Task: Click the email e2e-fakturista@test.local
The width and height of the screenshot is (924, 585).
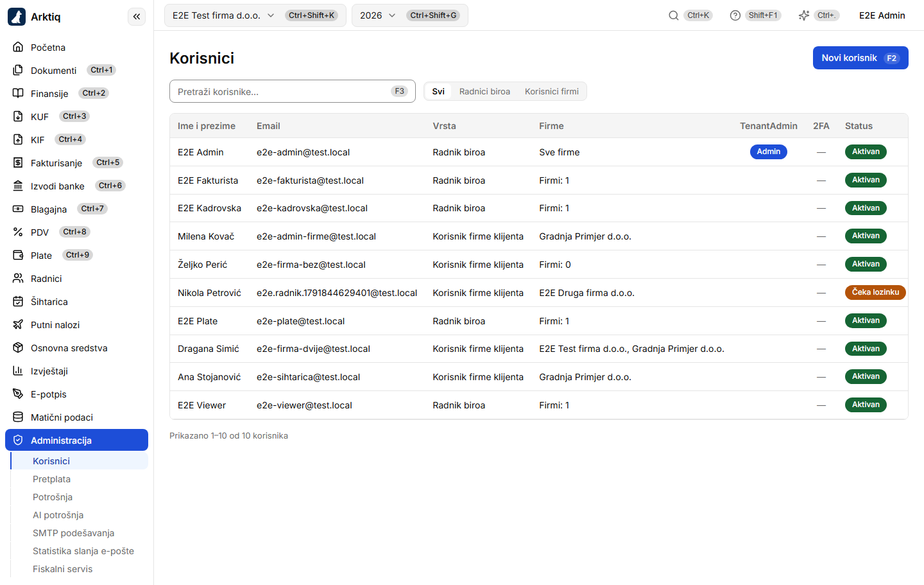Action: [x=310, y=180]
